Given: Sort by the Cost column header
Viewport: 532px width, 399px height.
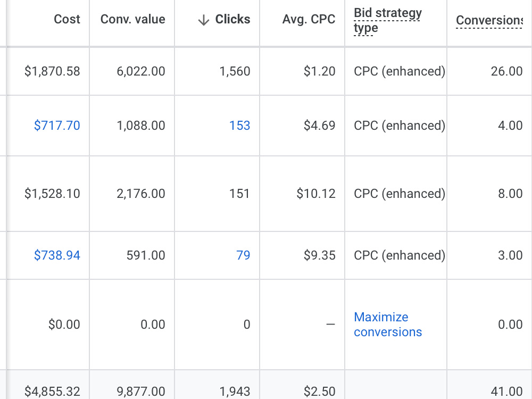Looking at the screenshot, I should point(67,19).
